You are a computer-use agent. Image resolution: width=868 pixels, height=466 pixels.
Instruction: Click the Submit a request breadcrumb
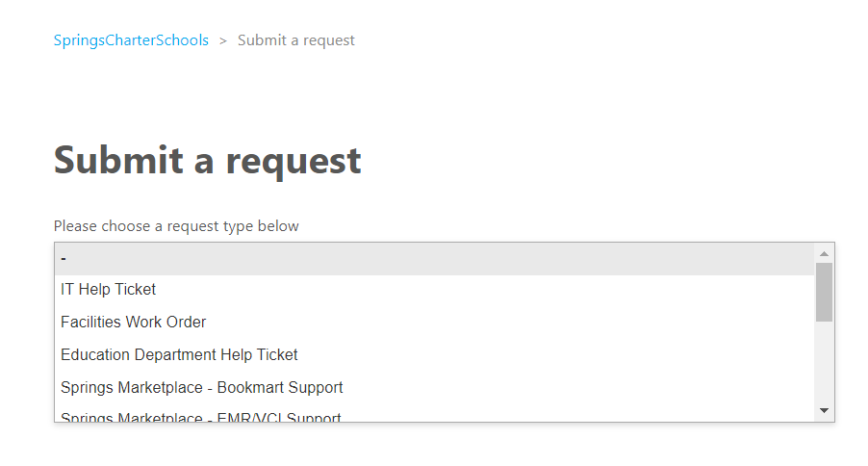(x=295, y=40)
